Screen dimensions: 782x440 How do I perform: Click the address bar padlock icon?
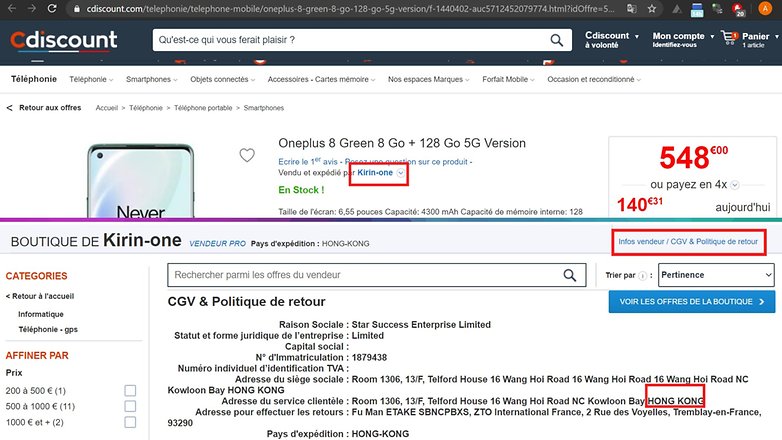point(76,9)
